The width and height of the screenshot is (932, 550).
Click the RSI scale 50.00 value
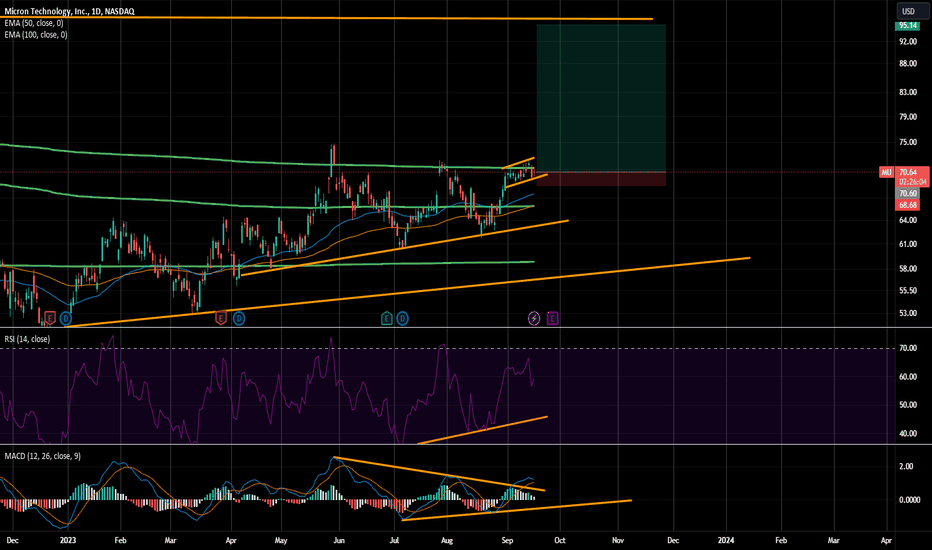pos(908,404)
